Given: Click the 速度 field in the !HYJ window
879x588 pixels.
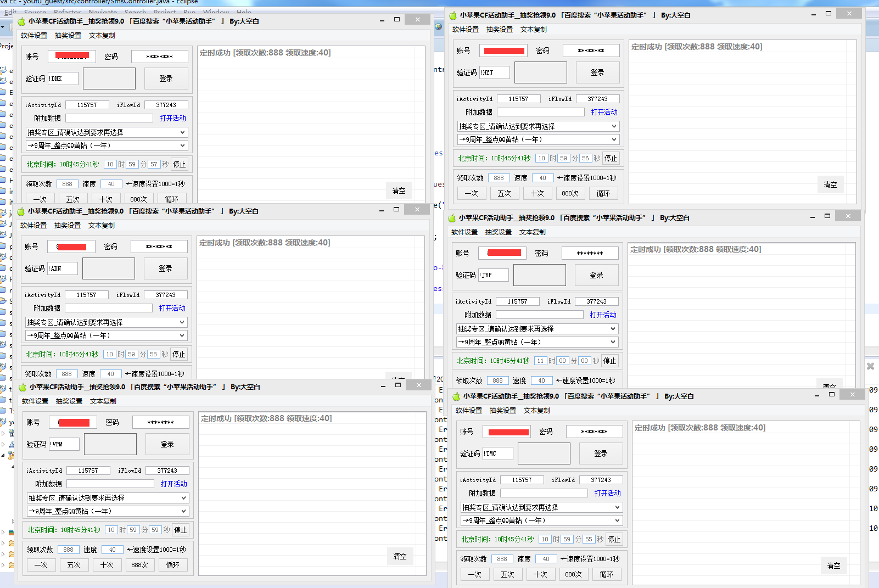Looking at the screenshot, I should tap(543, 178).
